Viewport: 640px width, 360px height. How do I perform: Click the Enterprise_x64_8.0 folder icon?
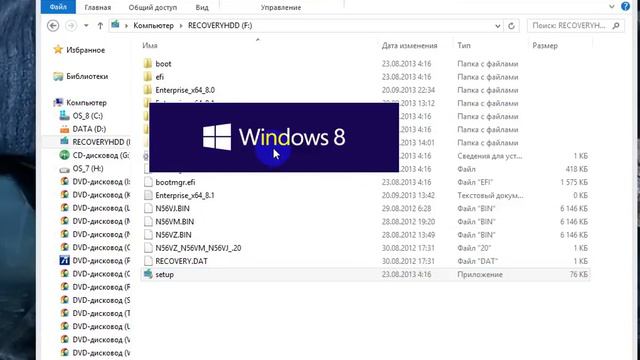(x=148, y=90)
